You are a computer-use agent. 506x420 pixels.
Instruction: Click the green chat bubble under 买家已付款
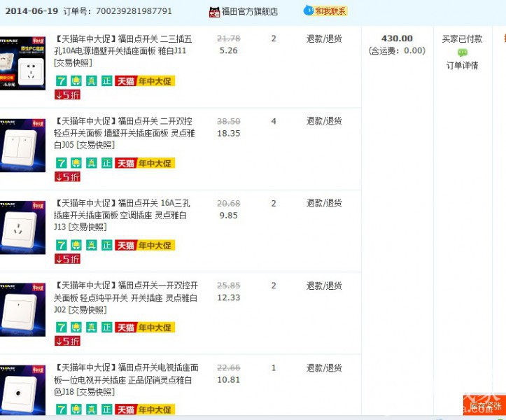462,52
